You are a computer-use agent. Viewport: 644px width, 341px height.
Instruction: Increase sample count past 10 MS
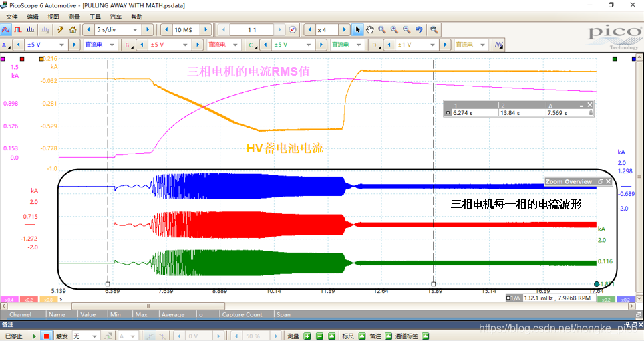[x=206, y=30]
